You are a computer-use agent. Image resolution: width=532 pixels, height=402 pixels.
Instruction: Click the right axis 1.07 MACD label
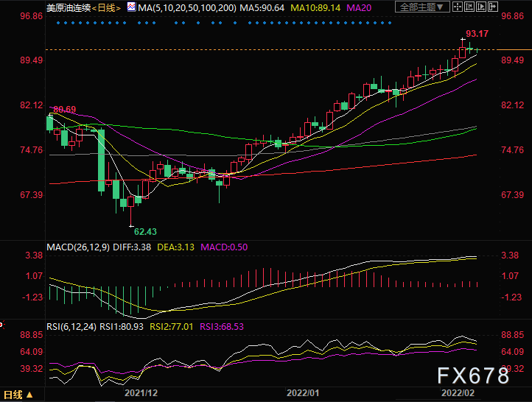510,276
